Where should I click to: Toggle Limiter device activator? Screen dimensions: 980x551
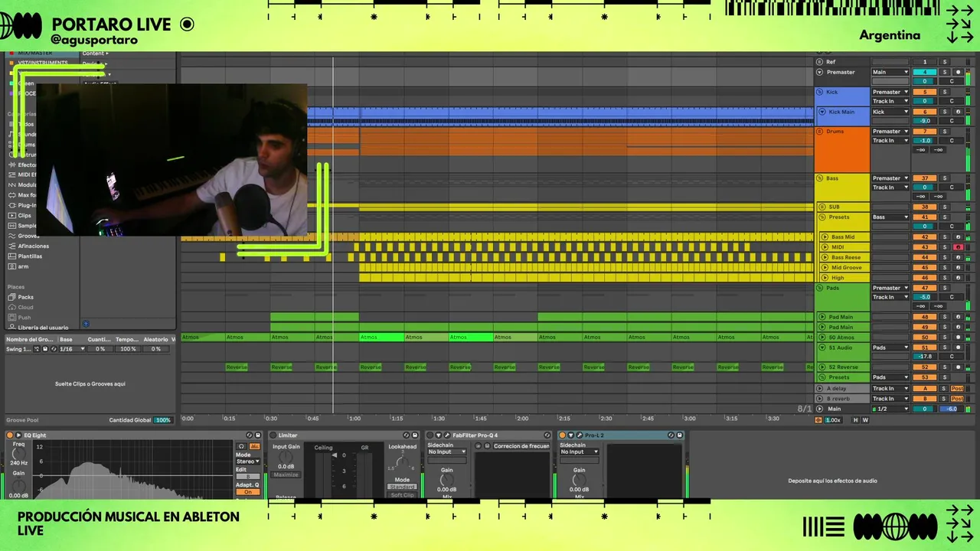tap(273, 435)
